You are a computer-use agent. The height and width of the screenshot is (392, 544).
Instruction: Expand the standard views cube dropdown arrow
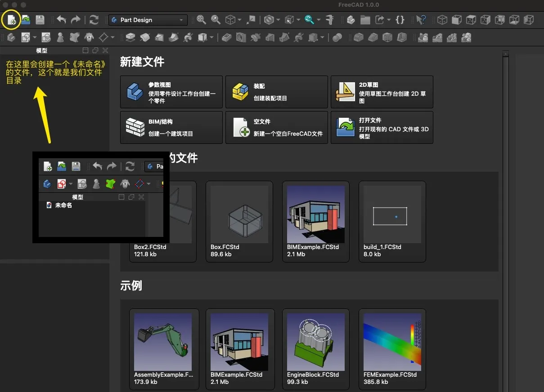pyautogui.click(x=239, y=20)
